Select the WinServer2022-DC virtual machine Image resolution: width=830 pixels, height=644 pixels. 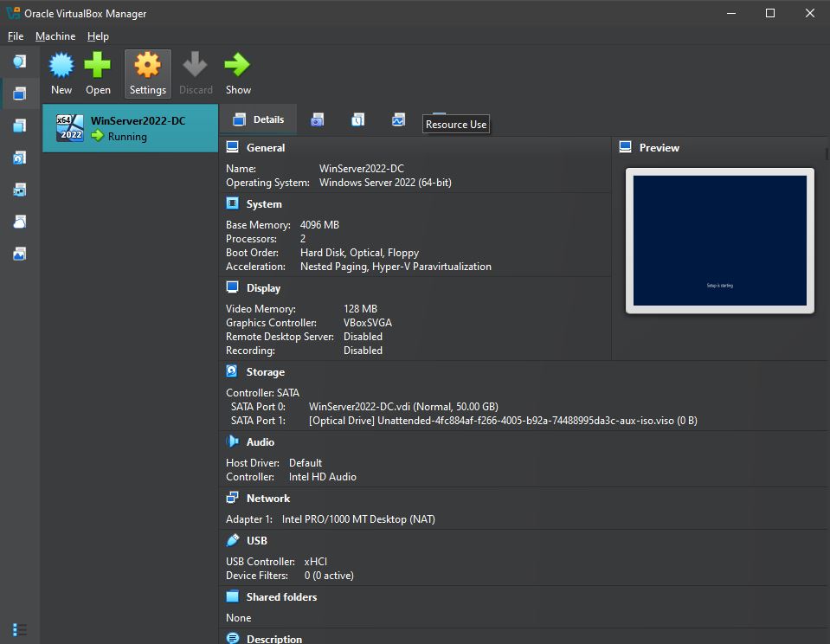(130, 128)
